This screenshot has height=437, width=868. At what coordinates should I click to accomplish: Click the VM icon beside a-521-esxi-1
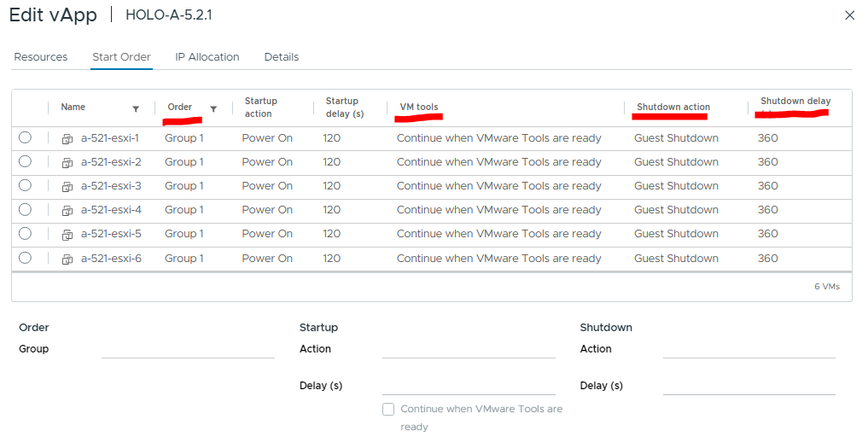click(67, 138)
